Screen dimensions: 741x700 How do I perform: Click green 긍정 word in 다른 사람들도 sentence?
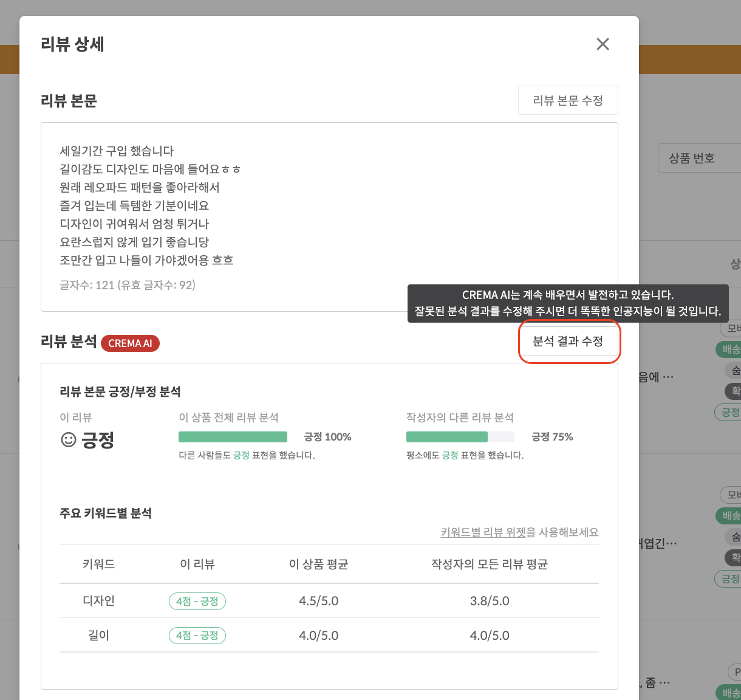[241, 455]
